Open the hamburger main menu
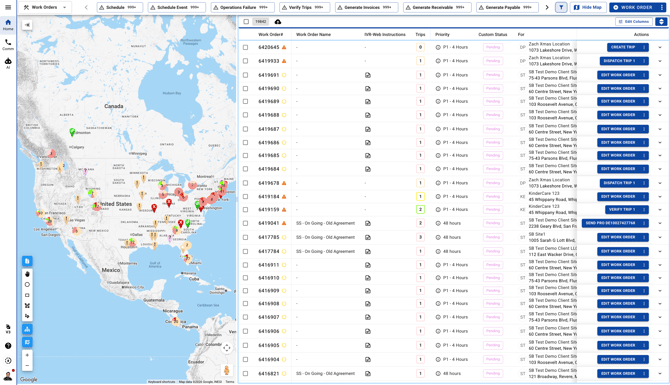670x385 pixels. (8, 7)
